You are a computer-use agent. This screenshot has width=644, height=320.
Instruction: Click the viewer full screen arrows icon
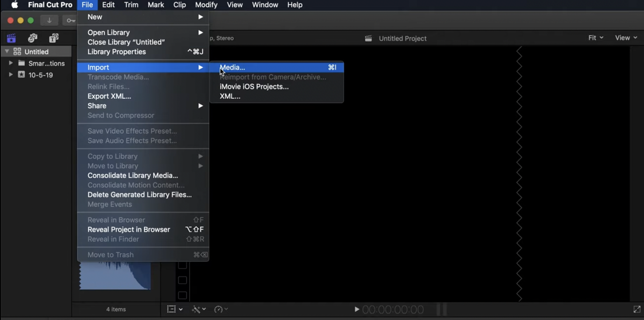click(637, 310)
